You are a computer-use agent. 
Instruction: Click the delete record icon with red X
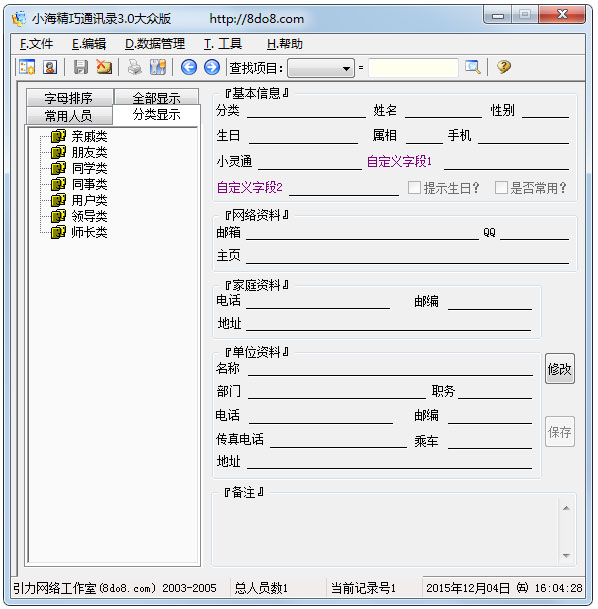(x=104, y=67)
